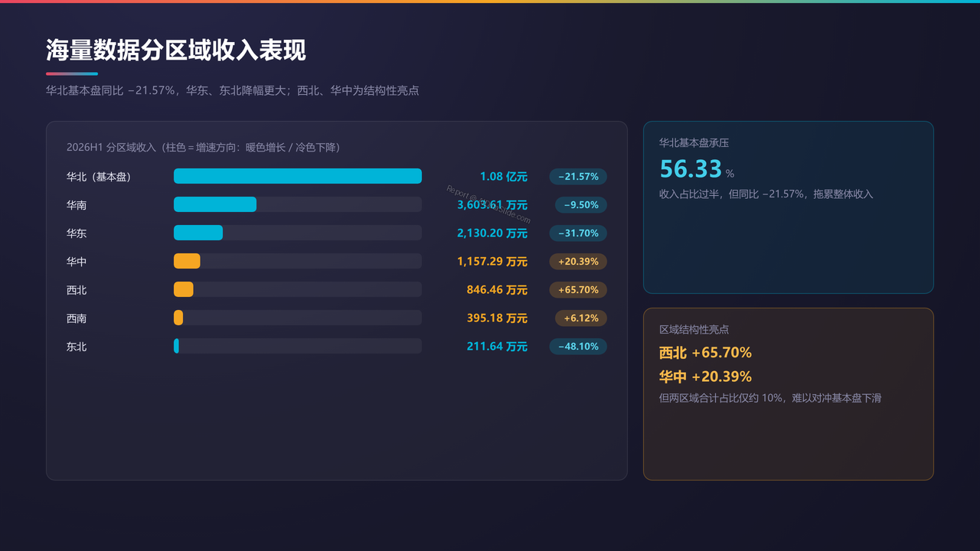Image resolution: width=980 pixels, height=551 pixels.
Task: Select the "−48.10%" growth badge
Action: (578, 347)
